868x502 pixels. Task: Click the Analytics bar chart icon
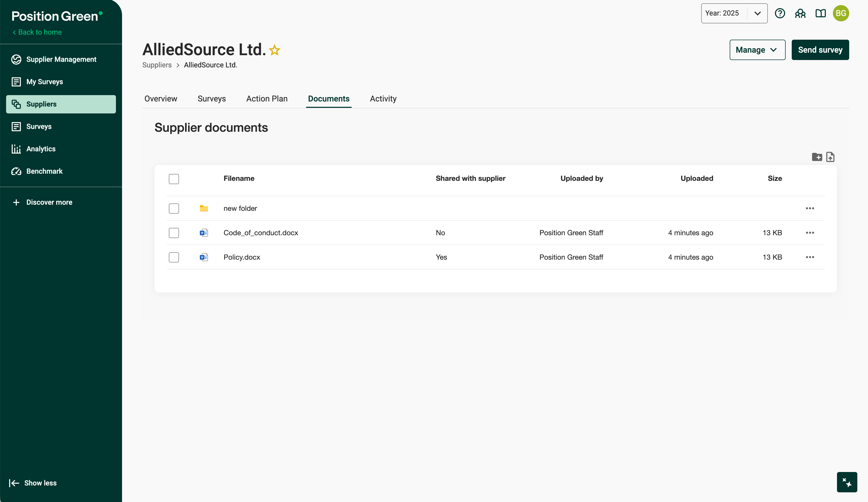(x=16, y=149)
